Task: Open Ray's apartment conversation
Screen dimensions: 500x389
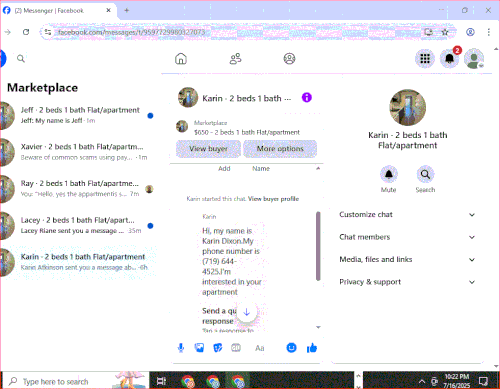Action: 78,188
